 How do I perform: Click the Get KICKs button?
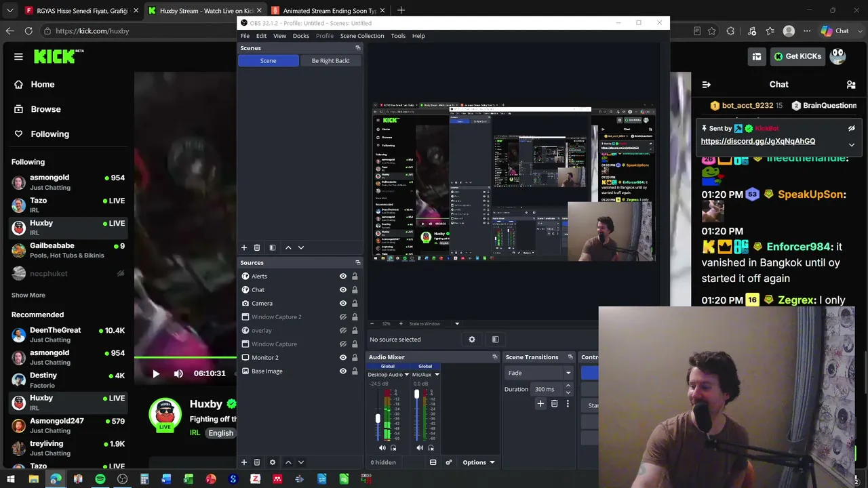797,56
